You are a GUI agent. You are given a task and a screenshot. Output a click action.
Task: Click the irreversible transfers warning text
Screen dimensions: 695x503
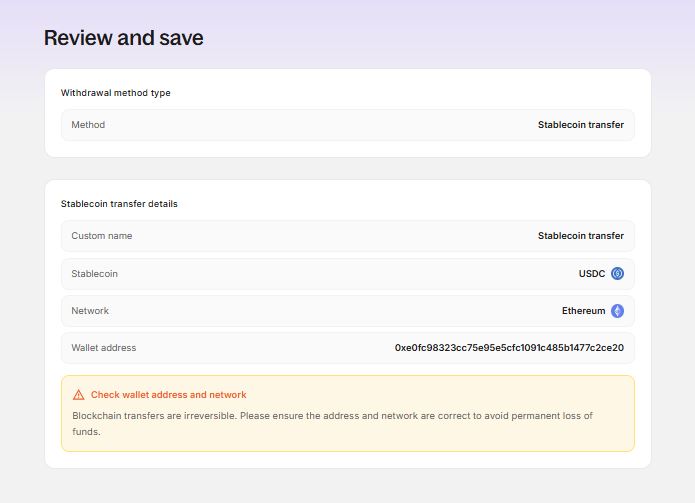pyautogui.click(x=332, y=424)
